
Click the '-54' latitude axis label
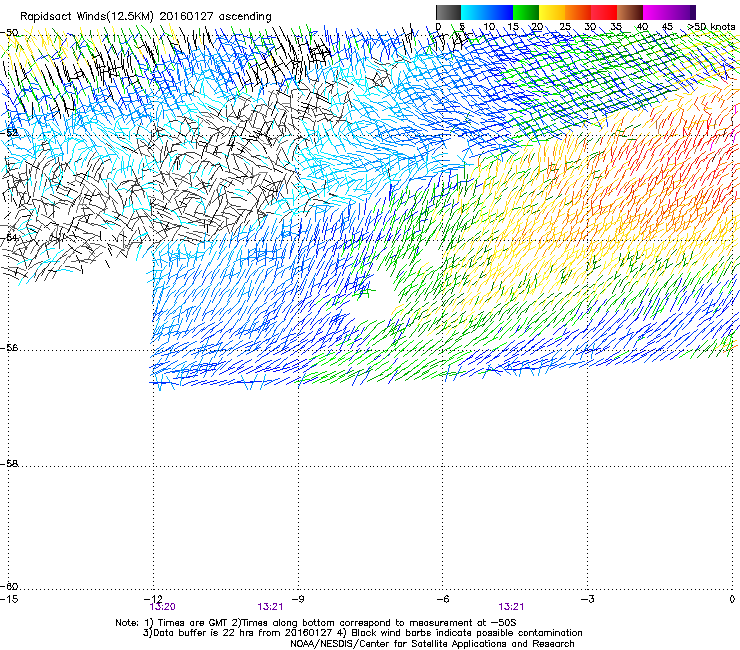pyautogui.click(x=10, y=237)
